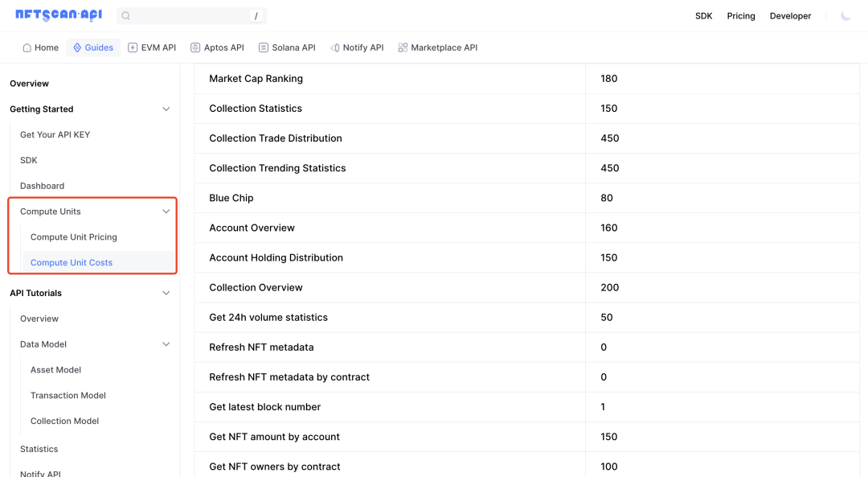The height and width of the screenshot is (477, 868).
Task: Click the EVM API plus icon
Action: [133, 47]
